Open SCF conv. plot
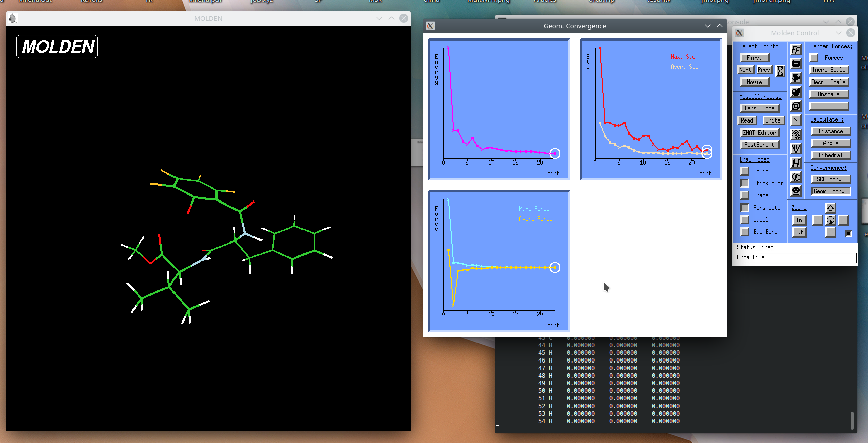 831,179
